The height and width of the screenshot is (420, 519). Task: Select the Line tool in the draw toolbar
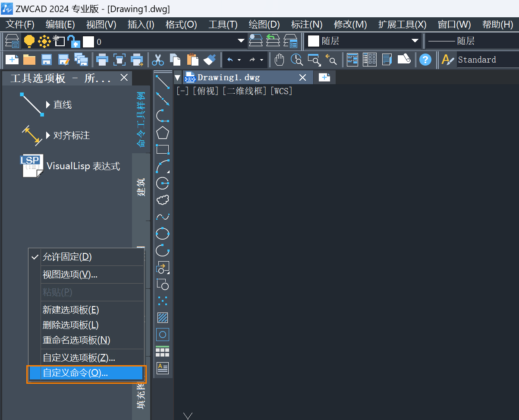point(163,81)
